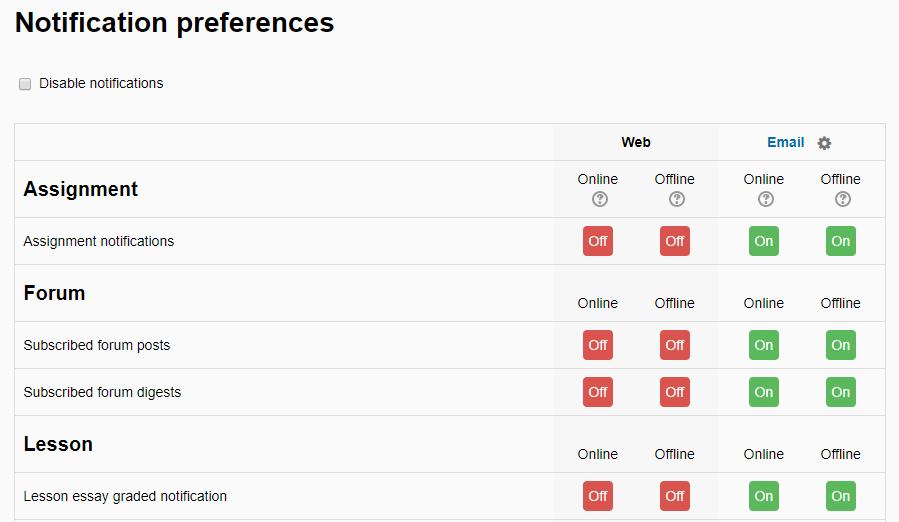Enable Subscribed forum posts Web Offline
This screenshot has width=899, height=522.
tap(675, 345)
